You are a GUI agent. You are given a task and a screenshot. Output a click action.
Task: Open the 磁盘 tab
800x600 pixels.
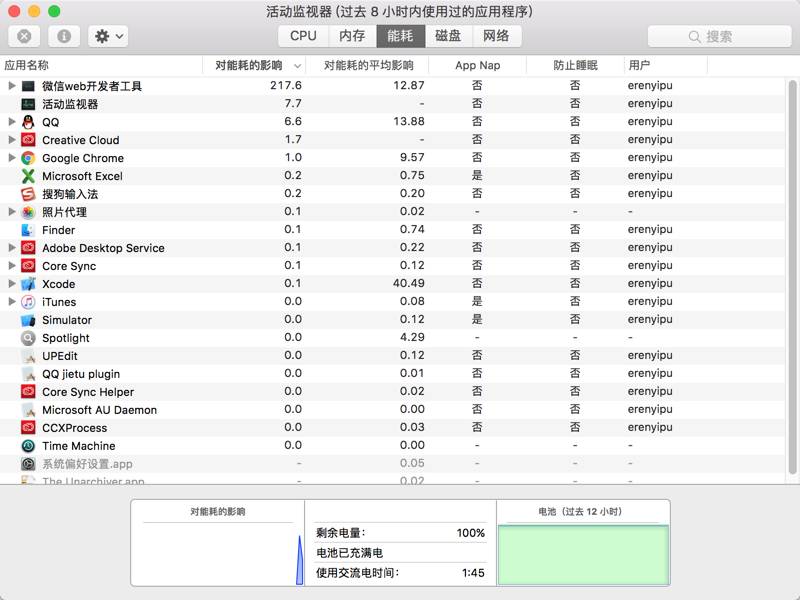[448, 36]
